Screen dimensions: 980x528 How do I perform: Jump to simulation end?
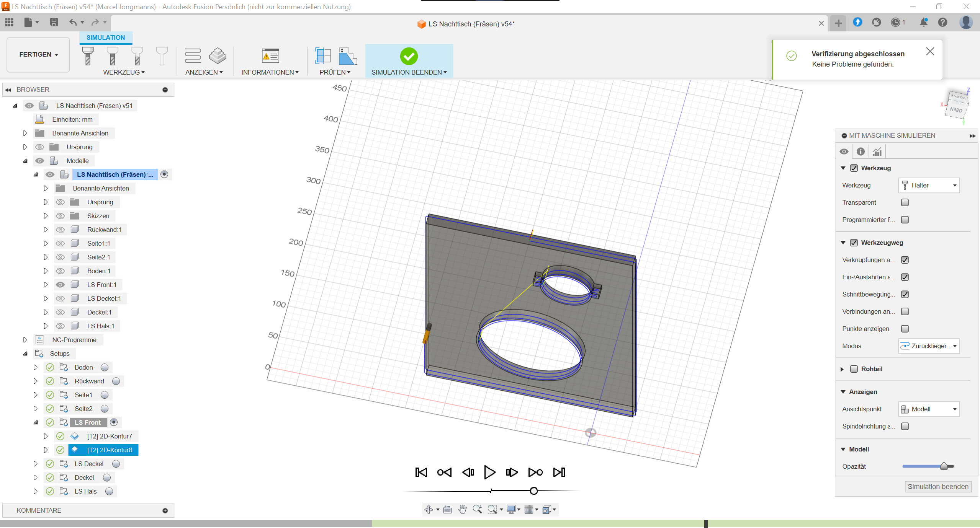[559, 472]
